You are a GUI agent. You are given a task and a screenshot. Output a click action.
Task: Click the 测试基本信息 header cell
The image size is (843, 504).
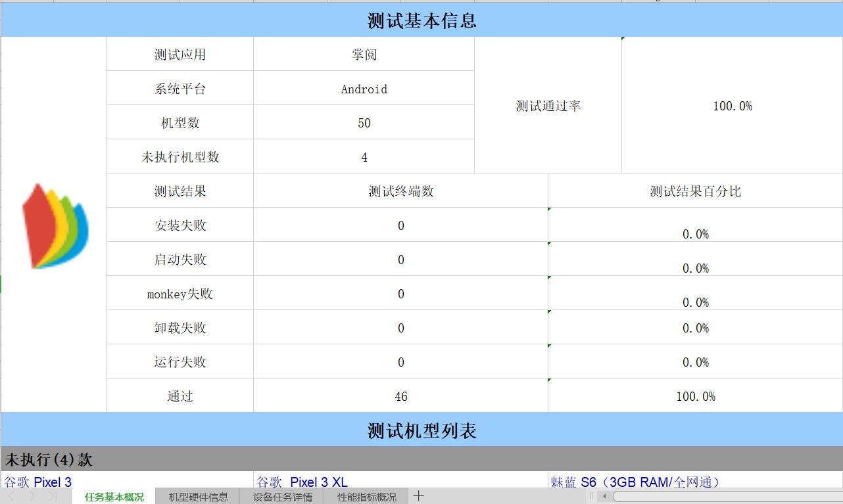point(422,20)
